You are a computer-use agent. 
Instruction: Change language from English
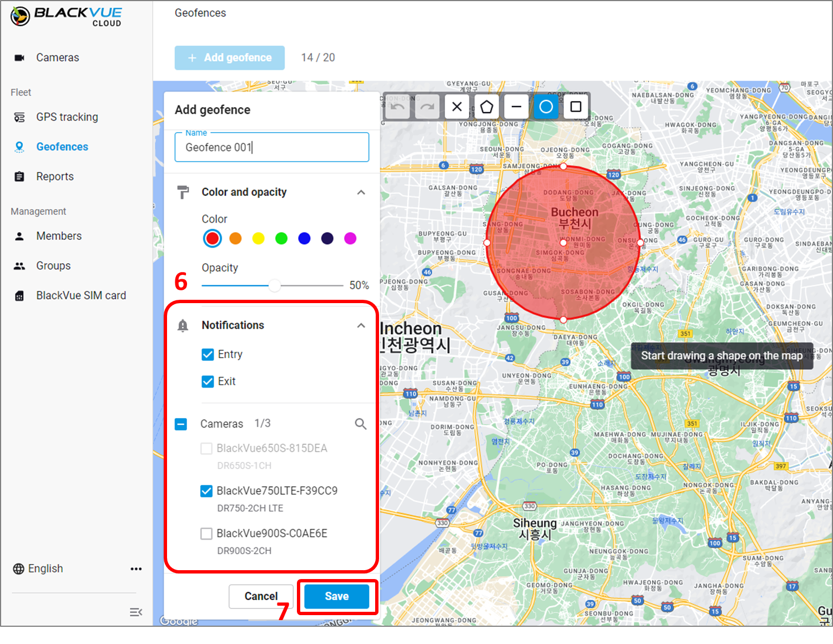click(x=46, y=568)
